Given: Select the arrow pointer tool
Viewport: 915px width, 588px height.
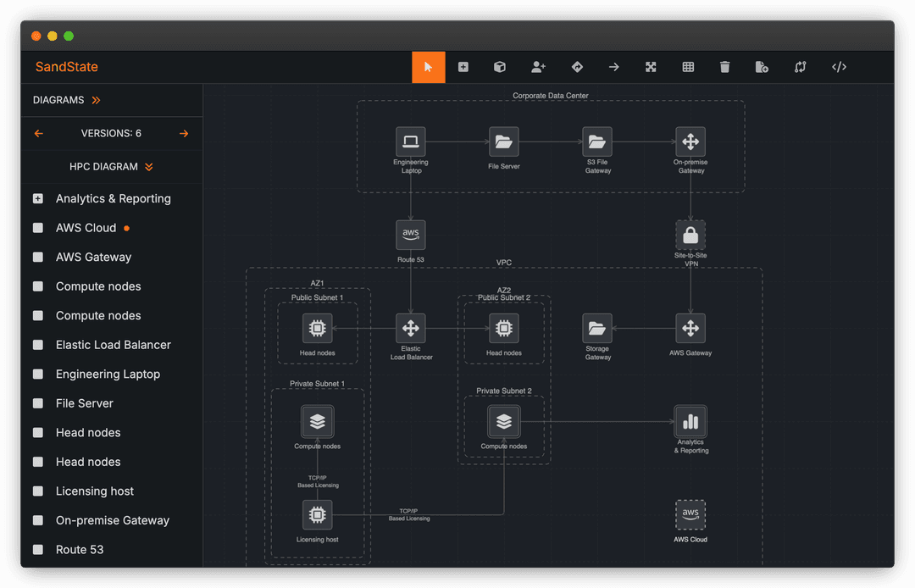Looking at the screenshot, I should tap(428, 66).
